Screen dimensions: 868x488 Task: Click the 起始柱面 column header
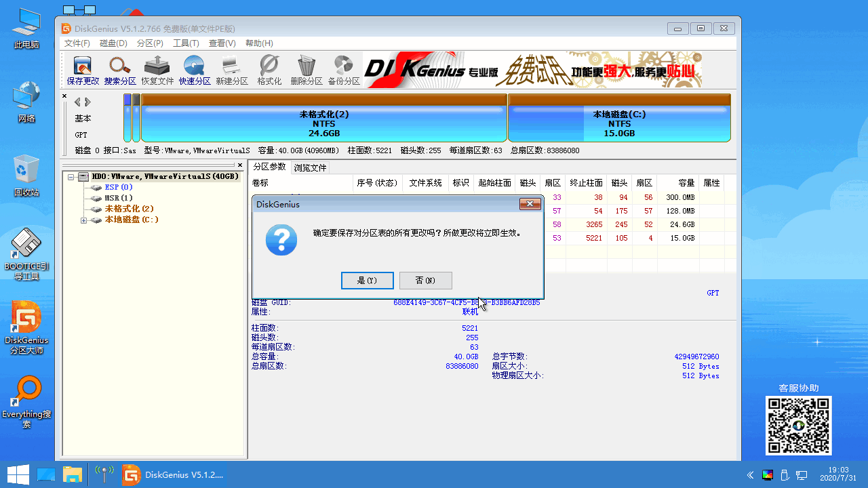494,183
